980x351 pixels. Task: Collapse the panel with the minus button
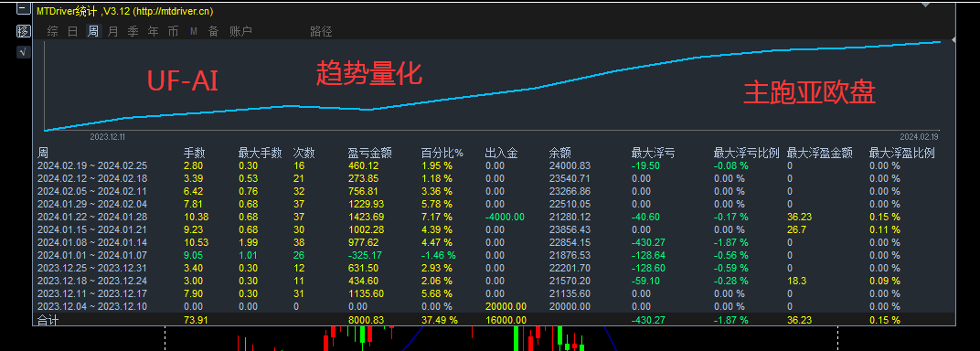[23, 9]
